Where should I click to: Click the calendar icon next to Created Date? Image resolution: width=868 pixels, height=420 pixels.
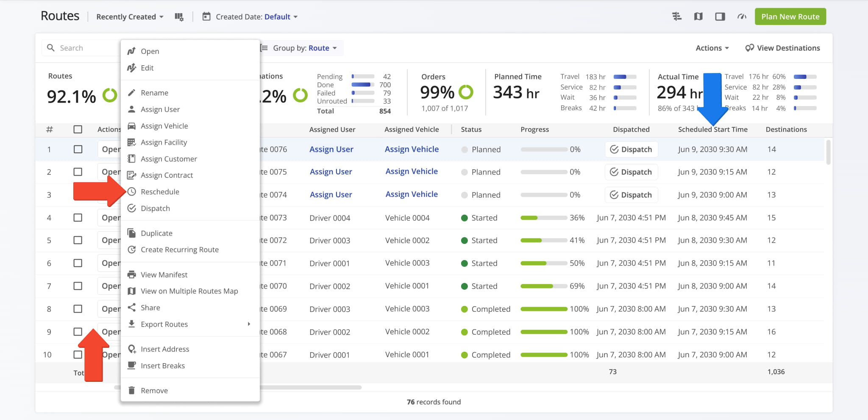tap(206, 17)
